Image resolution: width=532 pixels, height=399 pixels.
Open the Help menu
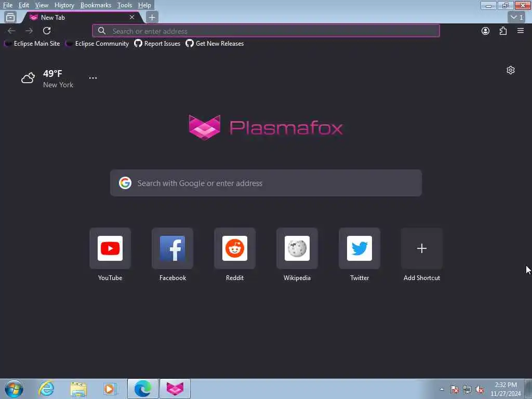(144, 5)
